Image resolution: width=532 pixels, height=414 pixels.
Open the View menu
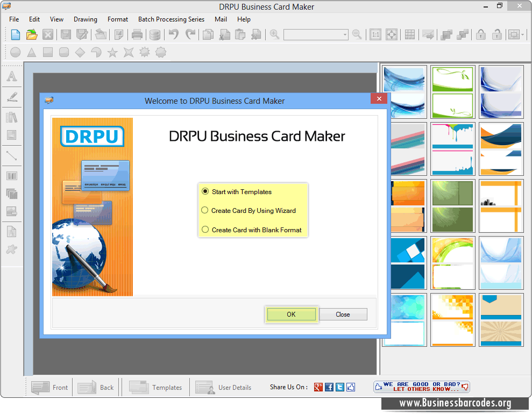(56, 19)
